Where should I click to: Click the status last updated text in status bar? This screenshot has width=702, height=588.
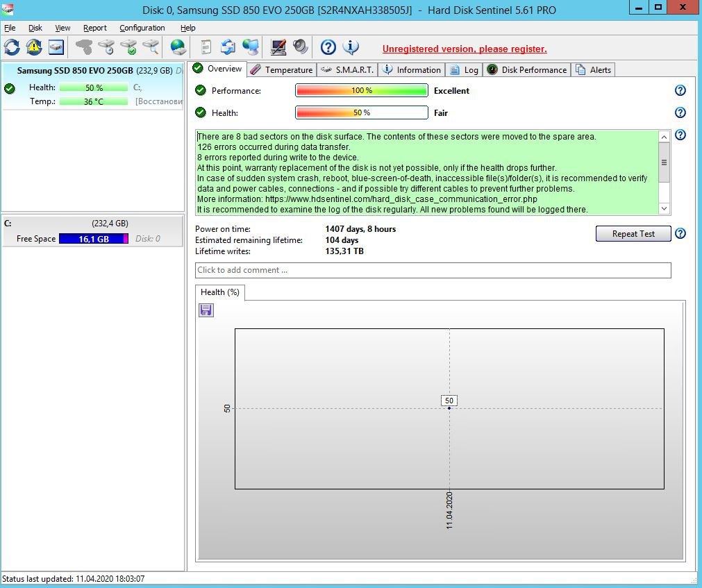point(74,578)
